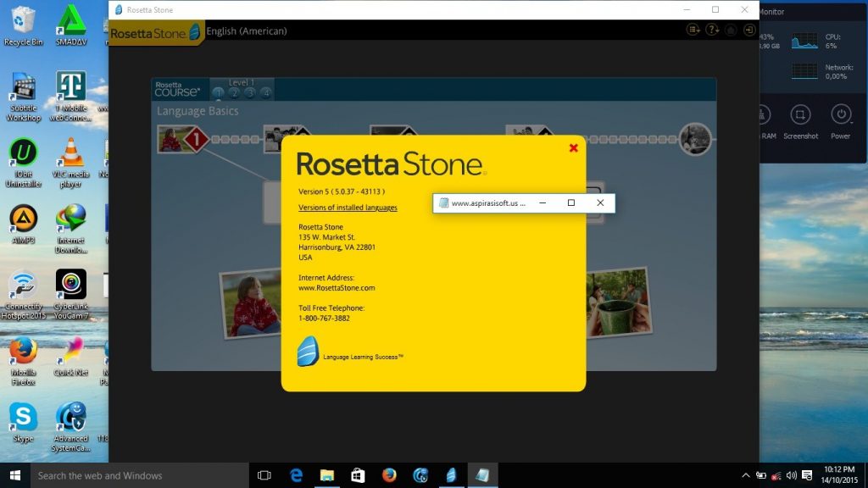The width and height of the screenshot is (868, 488).
Task: Open Connectify Hotspot 2015 desktop shortcut
Action: [x=23, y=295]
